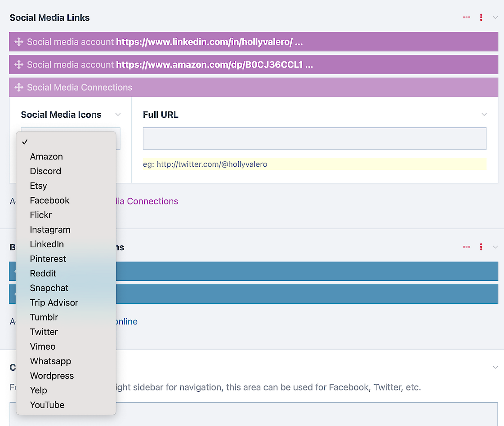Select the blank checked option in the dropdown

coord(66,142)
